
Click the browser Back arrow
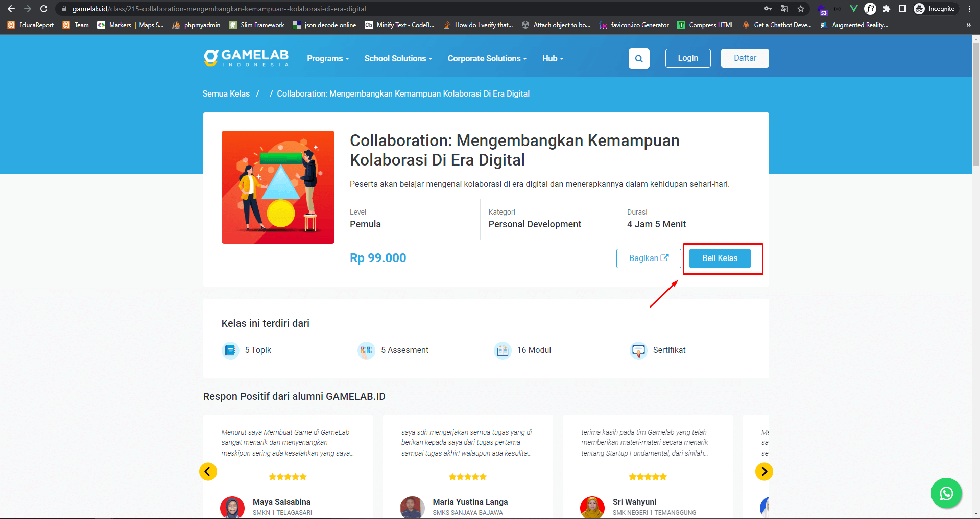pyautogui.click(x=11, y=9)
